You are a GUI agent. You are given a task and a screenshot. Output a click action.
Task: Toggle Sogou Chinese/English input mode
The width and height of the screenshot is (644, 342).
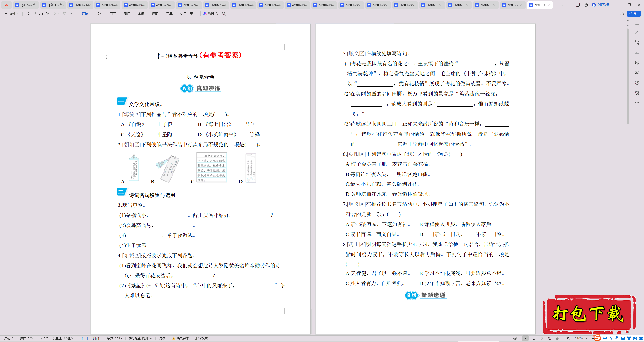pos(605,338)
